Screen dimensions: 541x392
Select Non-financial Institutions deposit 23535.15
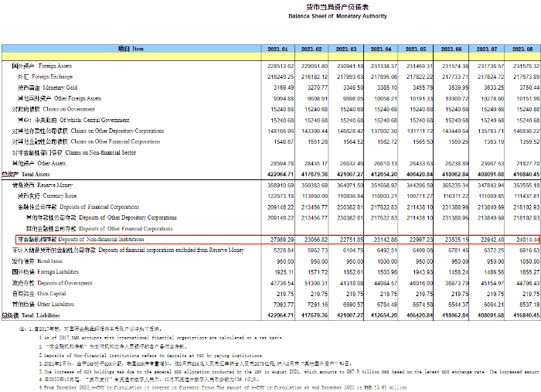457,240
